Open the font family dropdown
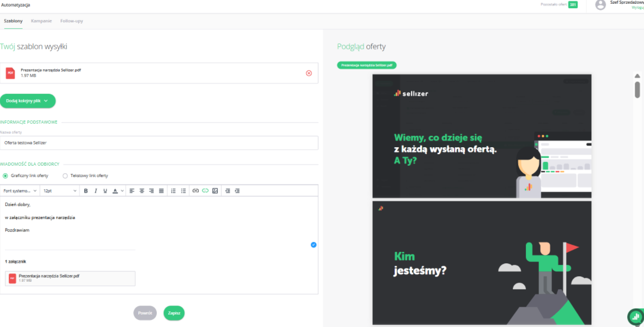Image resolution: width=644 pixels, height=327 pixels. 20,191
